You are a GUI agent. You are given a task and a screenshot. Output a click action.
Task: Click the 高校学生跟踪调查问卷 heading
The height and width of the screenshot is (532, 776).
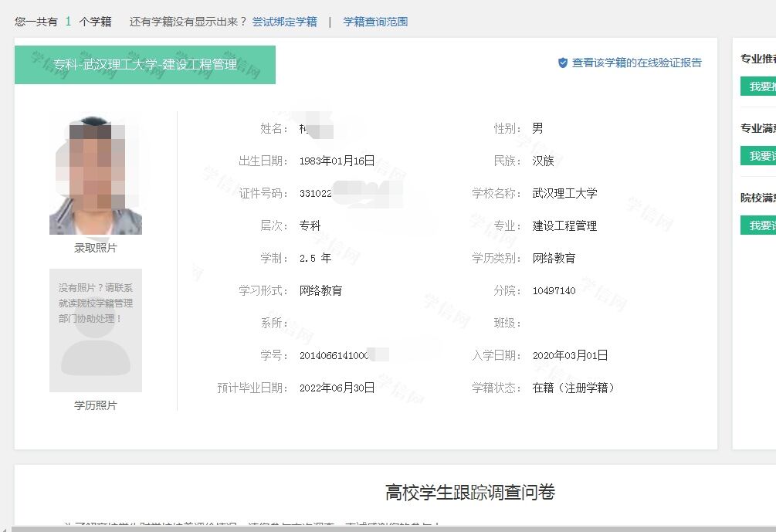[x=469, y=493]
